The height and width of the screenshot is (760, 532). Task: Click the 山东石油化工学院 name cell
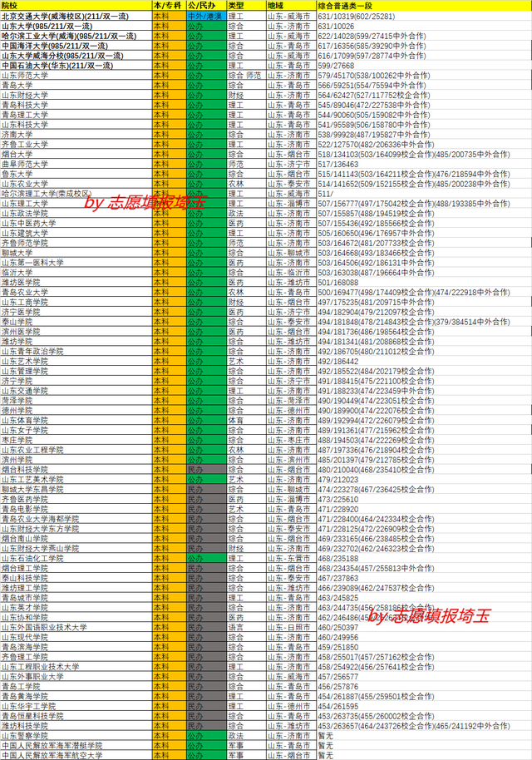[x=76, y=559]
